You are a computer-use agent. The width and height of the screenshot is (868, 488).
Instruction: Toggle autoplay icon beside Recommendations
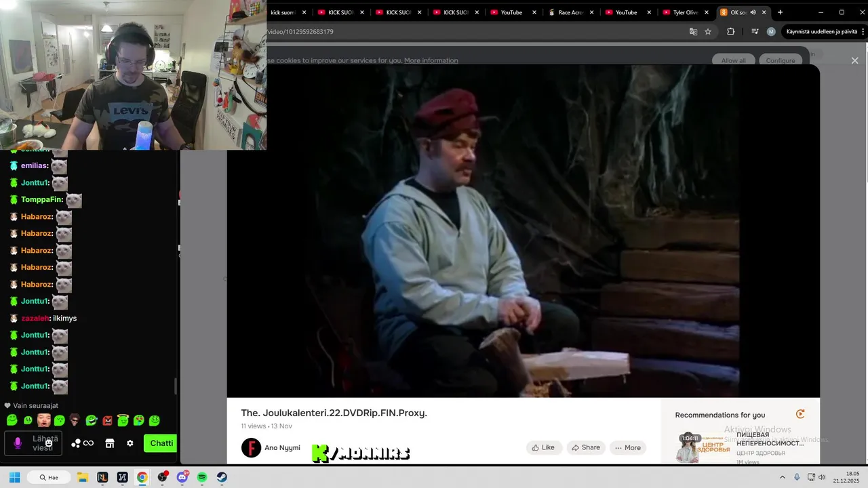[800, 414]
